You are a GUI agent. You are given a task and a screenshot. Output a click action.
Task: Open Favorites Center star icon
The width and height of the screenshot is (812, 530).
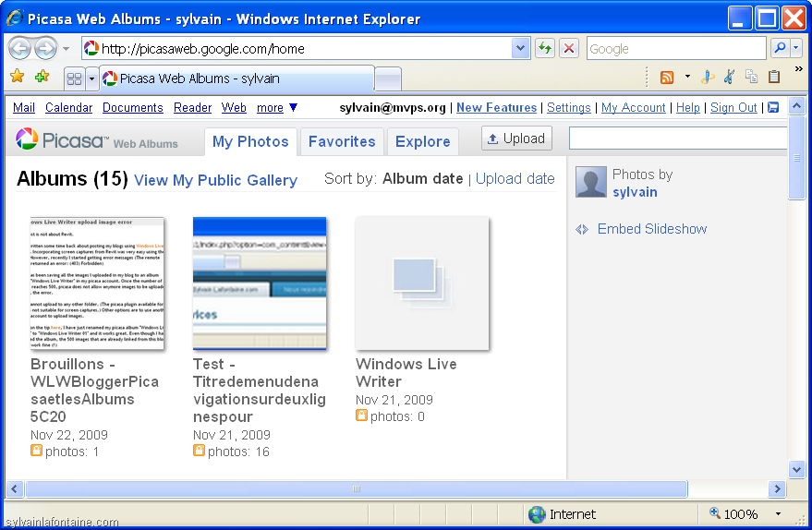pos(17,77)
